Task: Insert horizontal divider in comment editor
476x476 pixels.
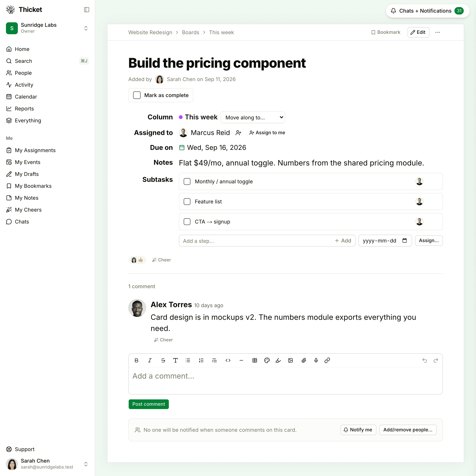Action: click(241, 361)
